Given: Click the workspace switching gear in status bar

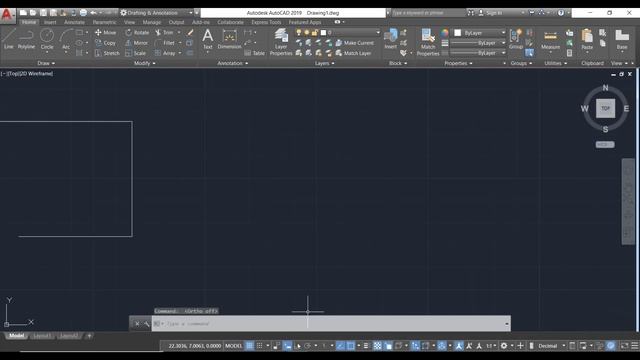Looking at the screenshot, I should coord(504,346).
